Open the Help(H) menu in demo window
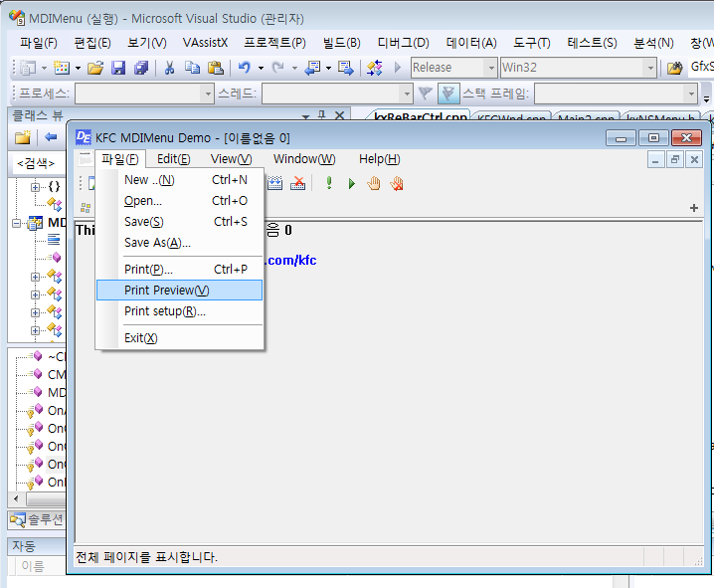The image size is (714, 588). (379, 159)
